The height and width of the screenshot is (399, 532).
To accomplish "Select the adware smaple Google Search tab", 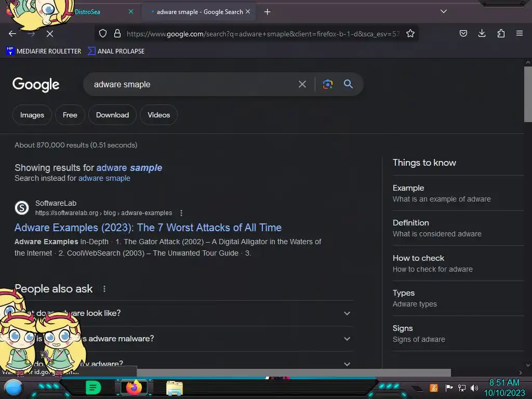I will 199,12.
